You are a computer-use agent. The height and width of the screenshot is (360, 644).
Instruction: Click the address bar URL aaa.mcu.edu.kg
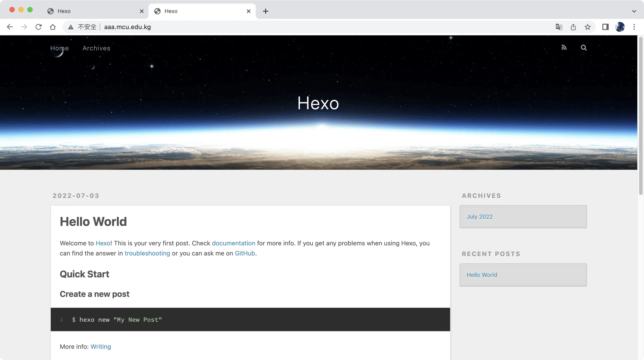[x=127, y=27]
